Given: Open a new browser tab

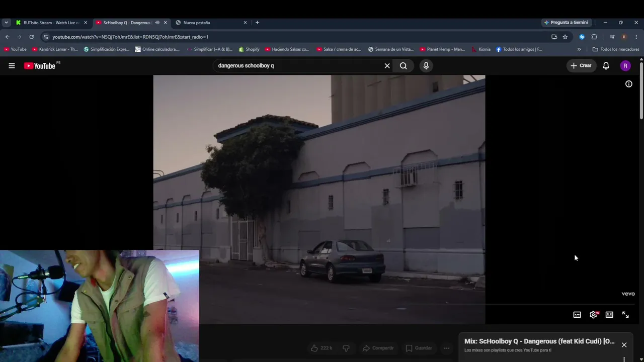Looking at the screenshot, I should (257, 23).
